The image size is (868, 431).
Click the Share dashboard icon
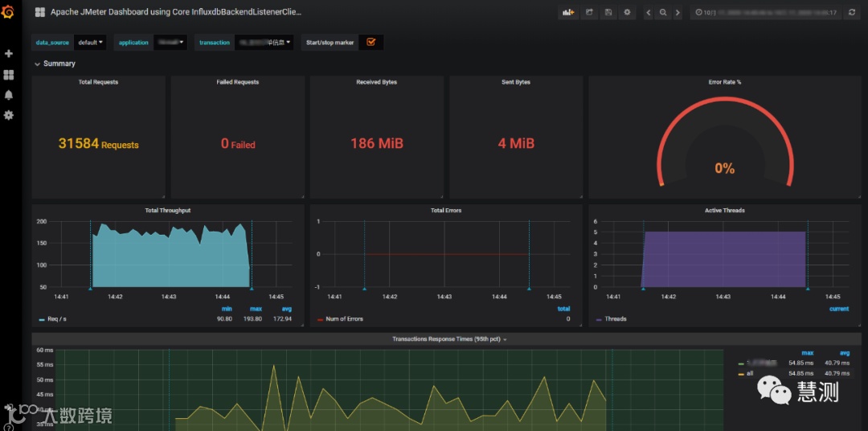coord(590,12)
